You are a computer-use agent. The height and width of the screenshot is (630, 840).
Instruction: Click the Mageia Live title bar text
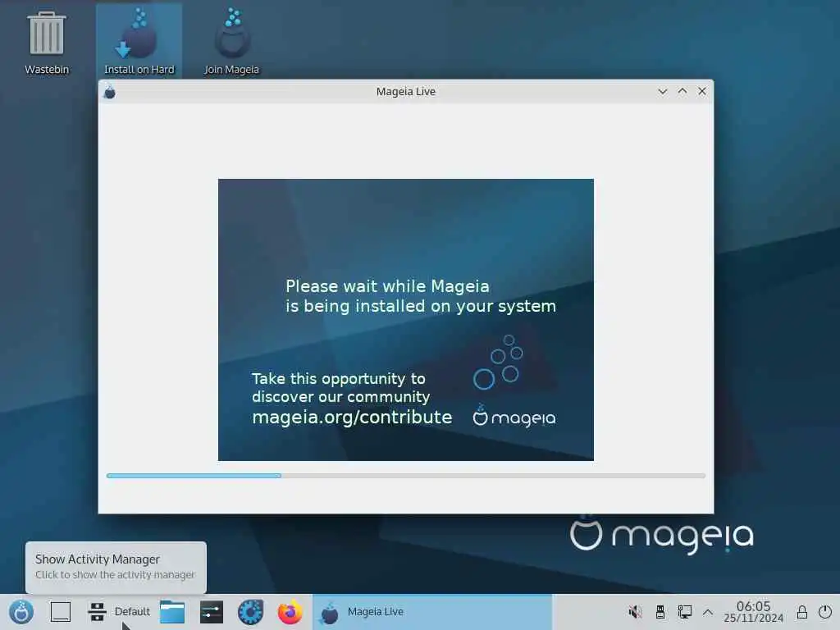click(x=405, y=92)
